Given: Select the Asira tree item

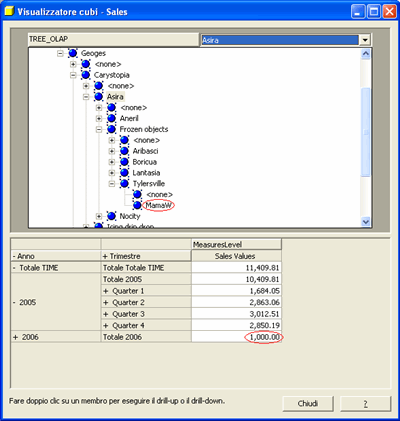Looking at the screenshot, I should [115, 97].
